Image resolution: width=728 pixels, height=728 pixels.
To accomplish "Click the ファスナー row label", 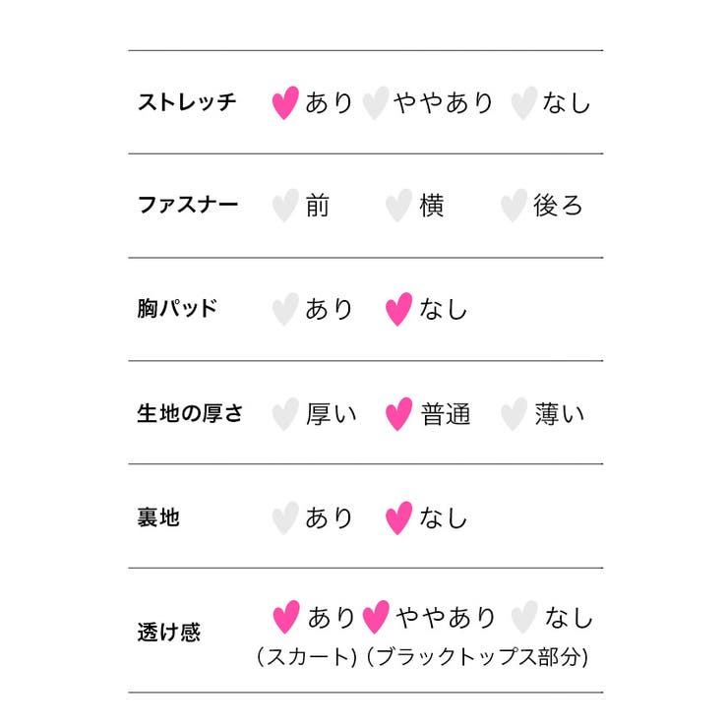I will tap(187, 206).
